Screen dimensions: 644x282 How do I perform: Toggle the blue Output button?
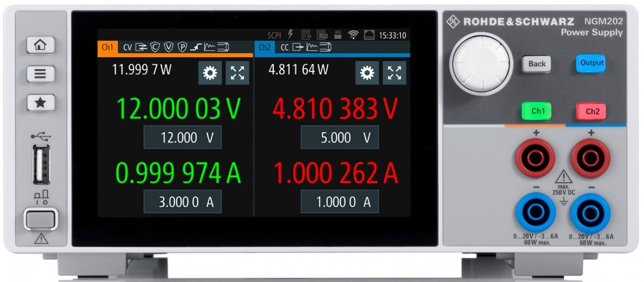(x=591, y=63)
